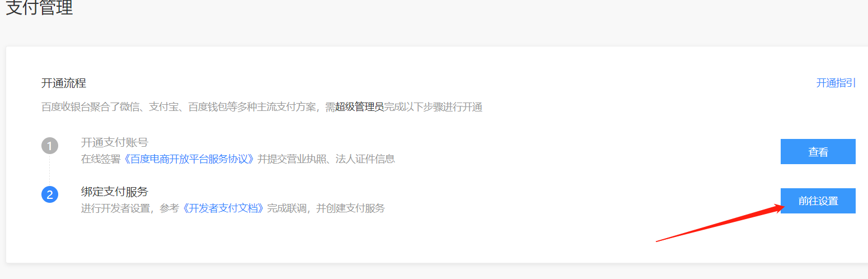Viewport: 868px width, 279px height.
Task: Click the 开通流程 section heading
Action: pyautogui.click(x=64, y=83)
